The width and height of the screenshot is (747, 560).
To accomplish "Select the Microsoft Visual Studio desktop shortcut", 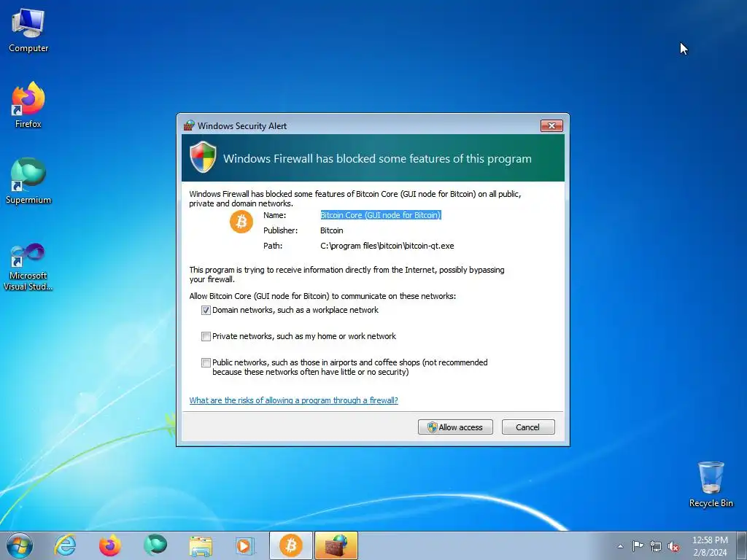I will coord(28,267).
